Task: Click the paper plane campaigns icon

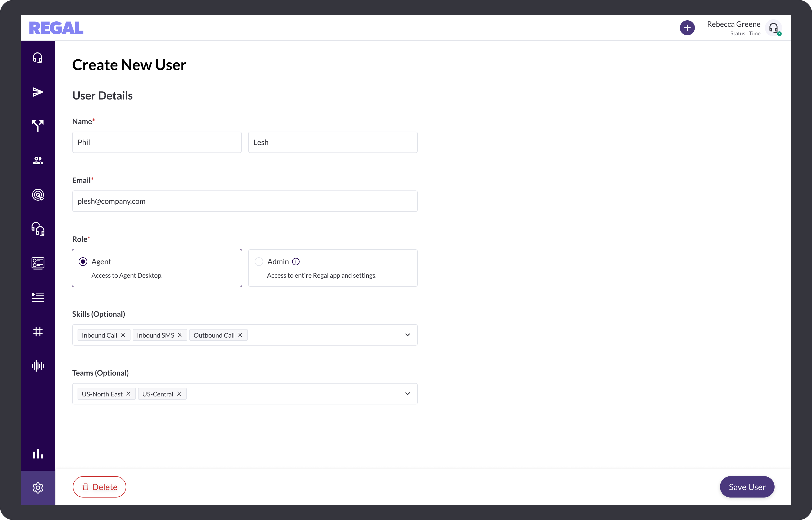Action: [38, 92]
